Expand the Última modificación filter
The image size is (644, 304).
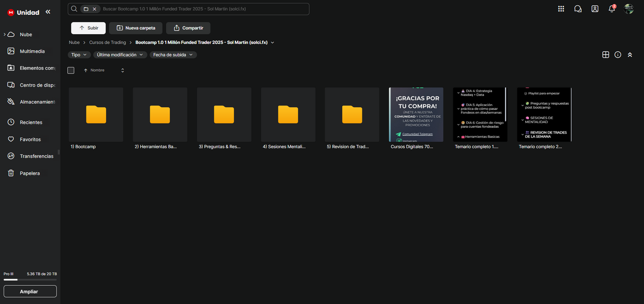120,55
